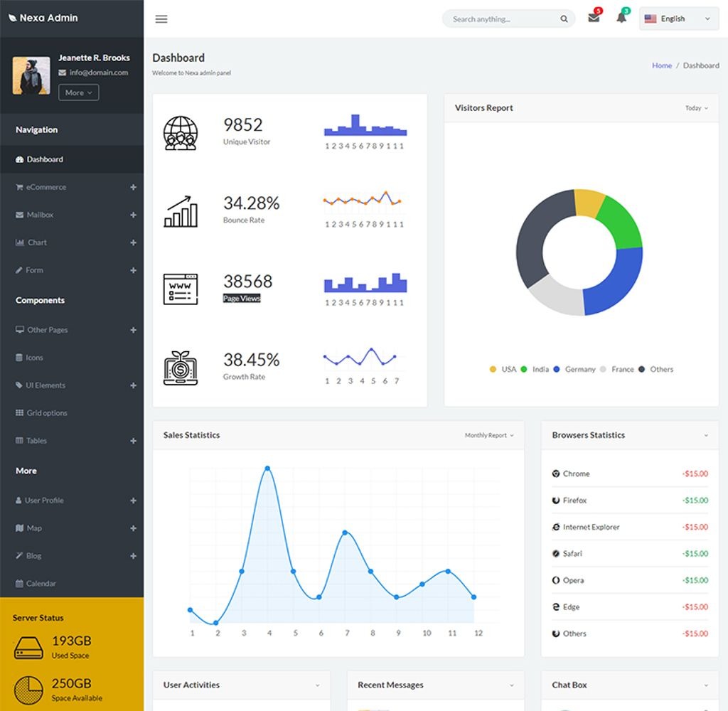
Task: Open the hamburger menu icon
Action: coord(161,18)
